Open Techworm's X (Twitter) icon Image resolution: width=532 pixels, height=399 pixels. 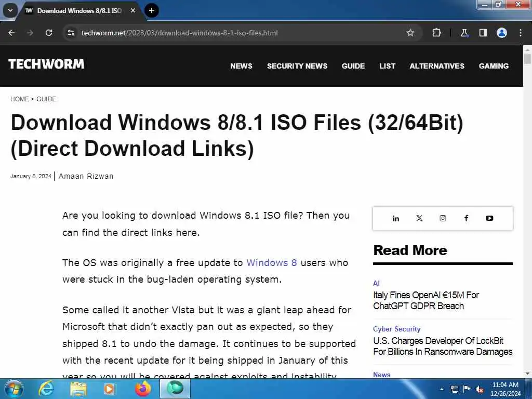[419, 218]
